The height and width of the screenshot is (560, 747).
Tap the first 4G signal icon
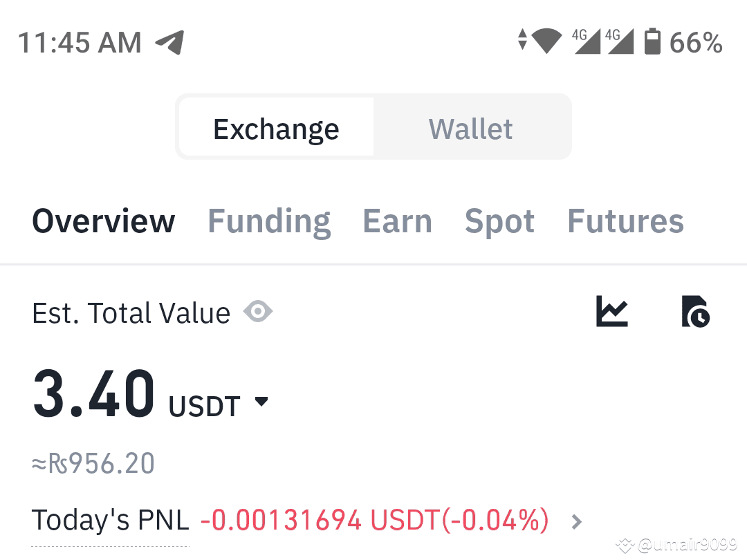pyautogui.click(x=586, y=41)
